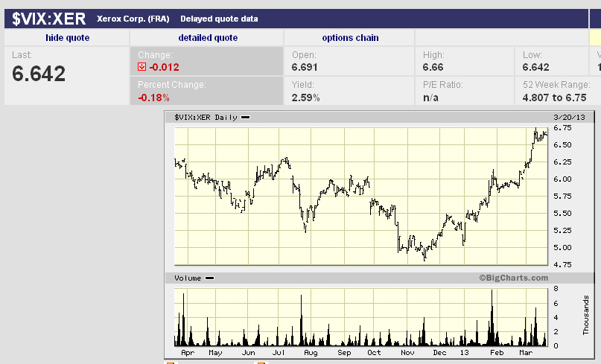Click the Last price value 6.642

[x=39, y=74]
